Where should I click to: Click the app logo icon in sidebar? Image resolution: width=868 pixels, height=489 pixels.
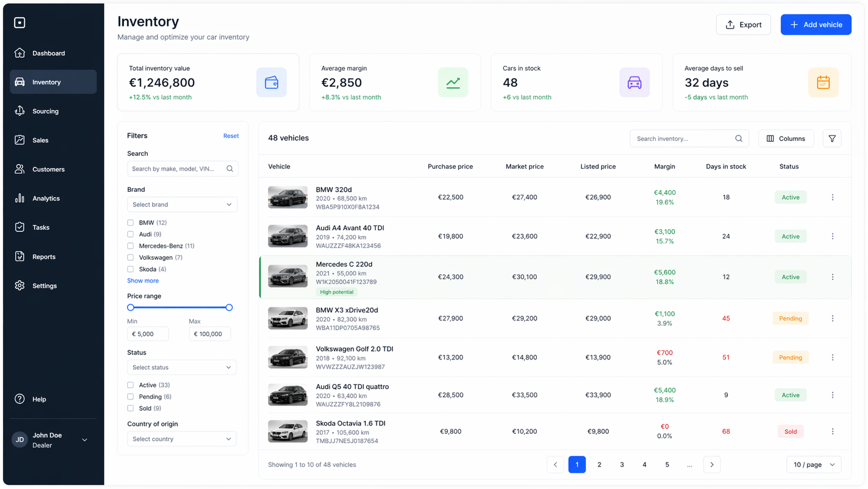pyautogui.click(x=20, y=22)
